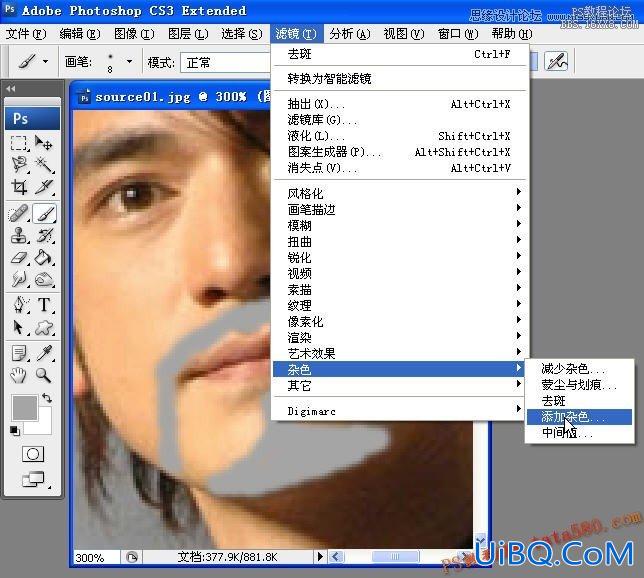This screenshot has width=644, height=578.
Task: Select the Hand tool
Action: pos(19,375)
